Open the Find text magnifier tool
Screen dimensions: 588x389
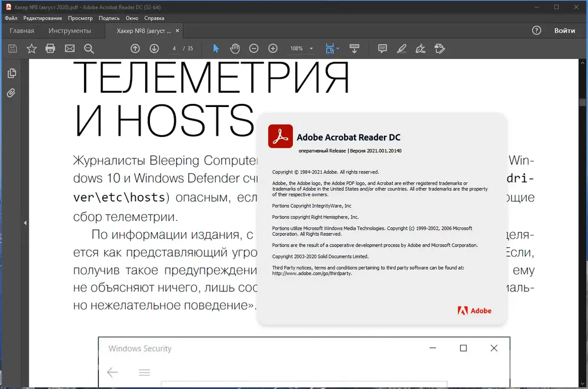click(89, 48)
